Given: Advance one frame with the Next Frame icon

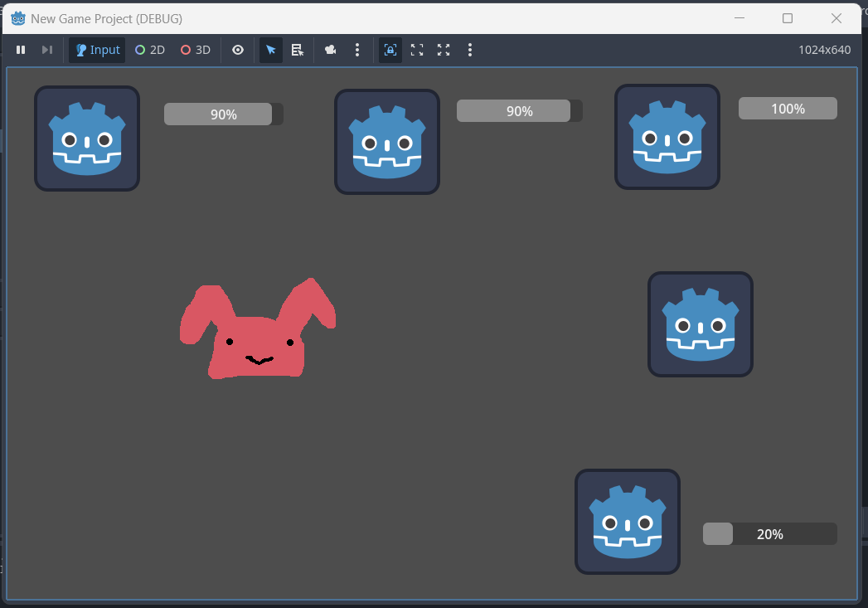Looking at the screenshot, I should click(47, 50).
